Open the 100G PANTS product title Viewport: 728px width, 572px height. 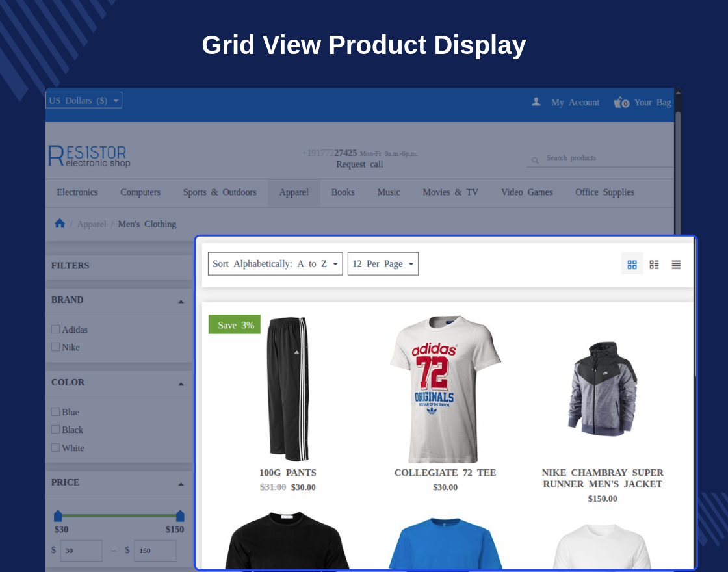[287, 473]
